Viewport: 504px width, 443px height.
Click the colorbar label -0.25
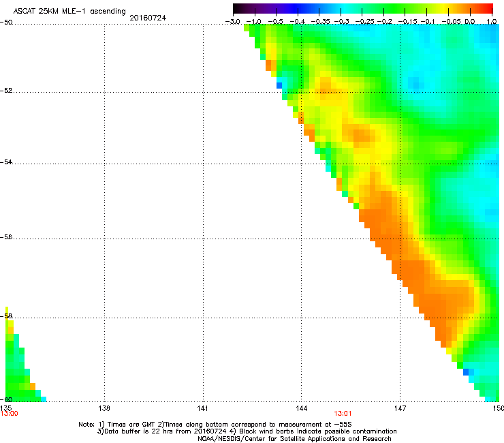coord(364,22)
